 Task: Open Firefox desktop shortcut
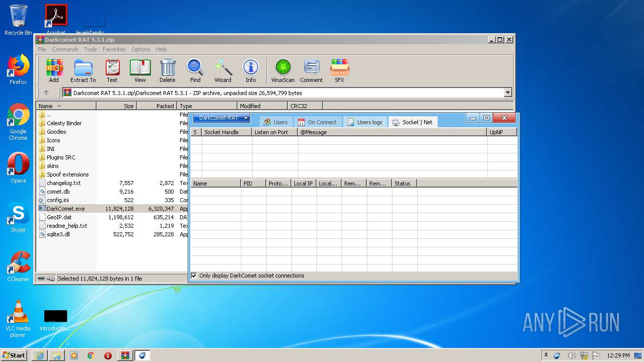(x=18, y=70)
